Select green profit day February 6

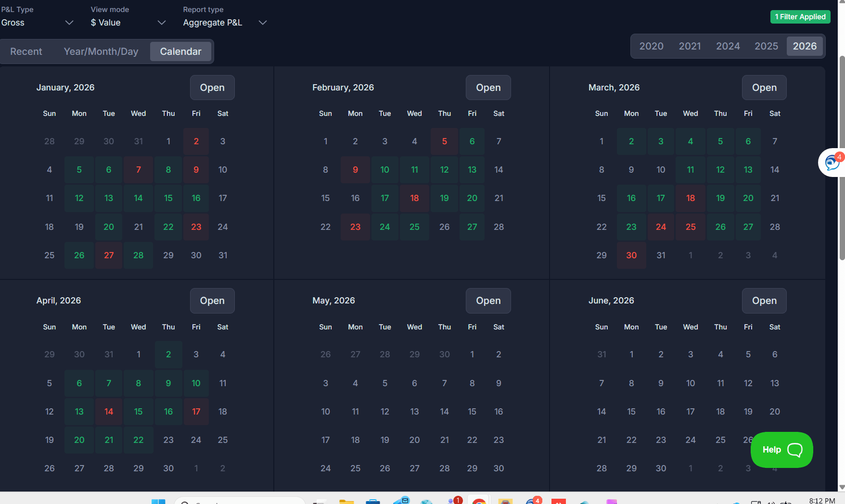click(472, 141)
